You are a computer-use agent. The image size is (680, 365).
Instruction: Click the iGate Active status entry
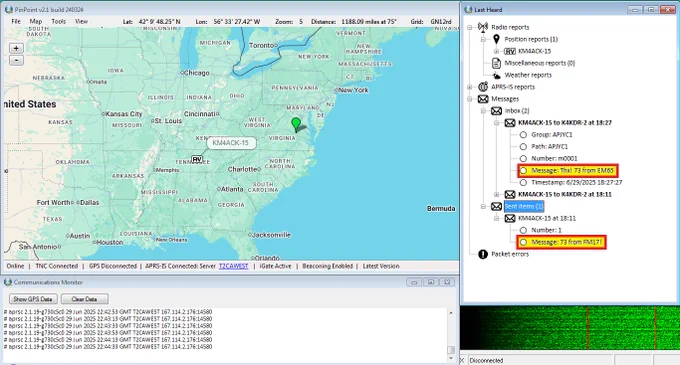[275, 266]
